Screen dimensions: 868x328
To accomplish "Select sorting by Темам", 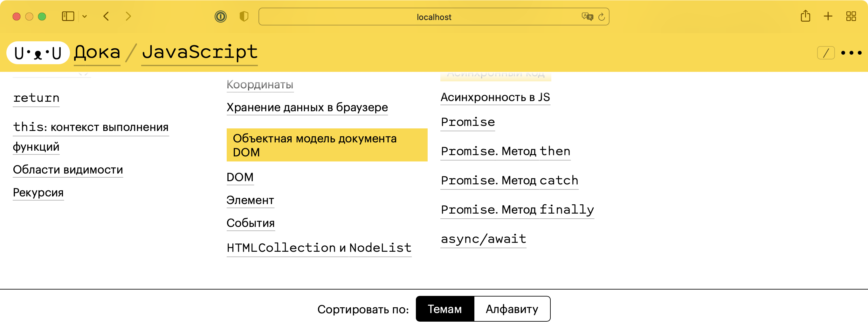I will [x=445, y=309].
